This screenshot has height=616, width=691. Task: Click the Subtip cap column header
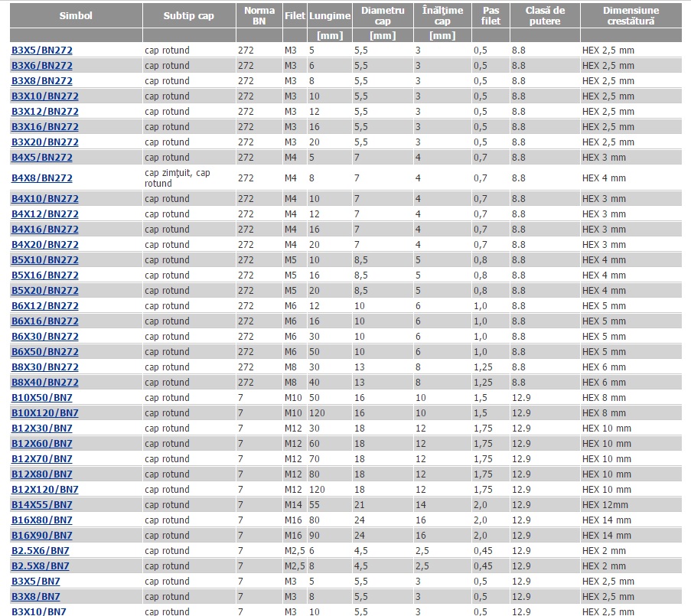click(x=188, y=16)
